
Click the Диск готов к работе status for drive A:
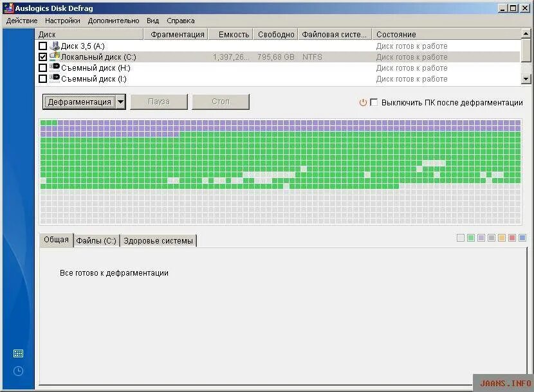click(412, 46)
